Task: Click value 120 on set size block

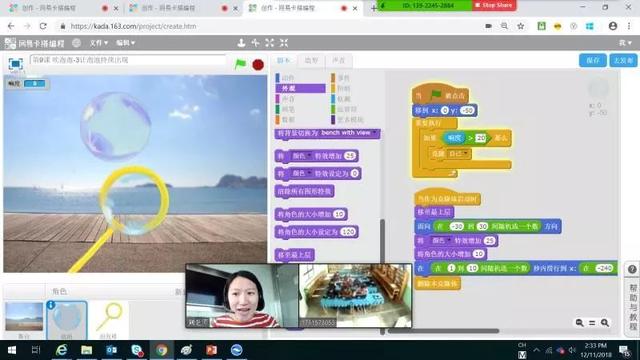Action: pyautogui.click(x=348, y=232)
